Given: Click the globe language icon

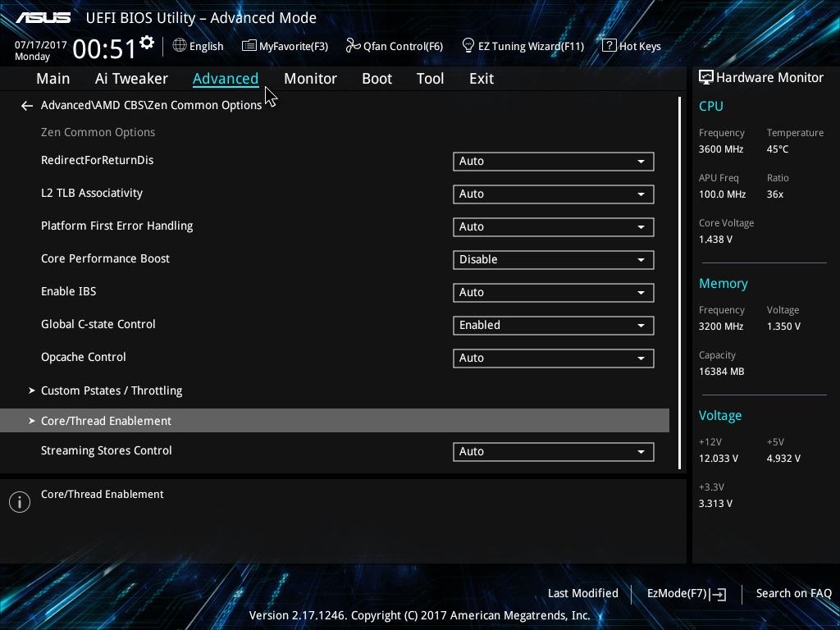Looking at the screenshot, I should 180,46.
